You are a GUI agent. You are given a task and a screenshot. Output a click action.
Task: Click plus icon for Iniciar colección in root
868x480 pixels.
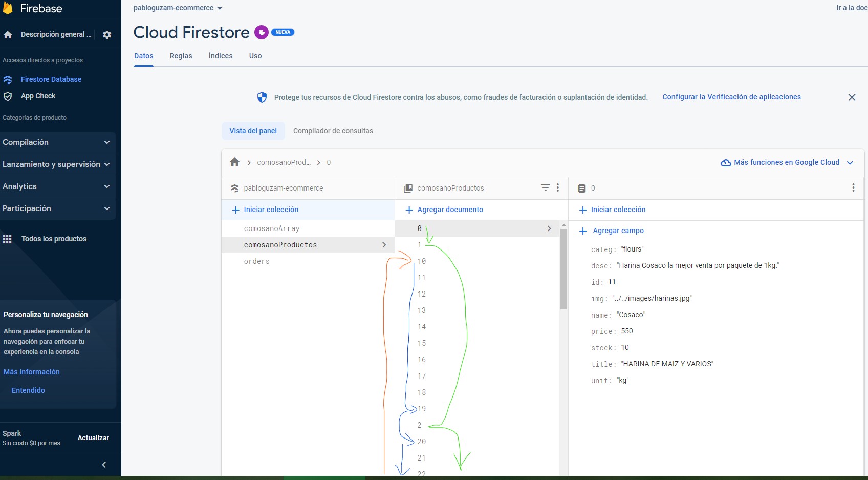236,210
